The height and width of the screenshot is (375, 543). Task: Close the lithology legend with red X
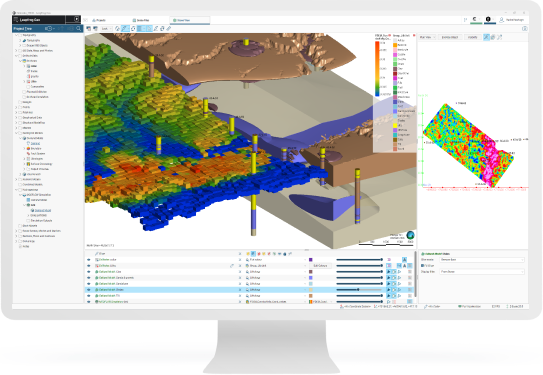pos(414,35)
